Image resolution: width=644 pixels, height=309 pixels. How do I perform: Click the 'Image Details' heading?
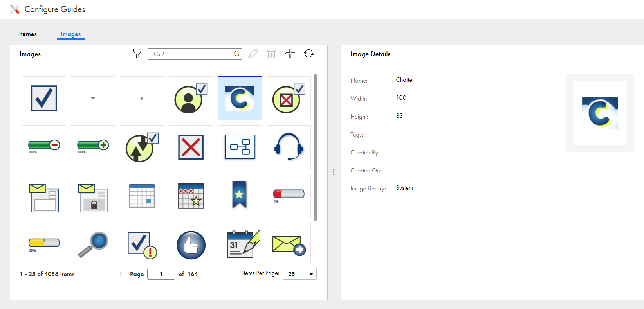click(x=370, y=54)
